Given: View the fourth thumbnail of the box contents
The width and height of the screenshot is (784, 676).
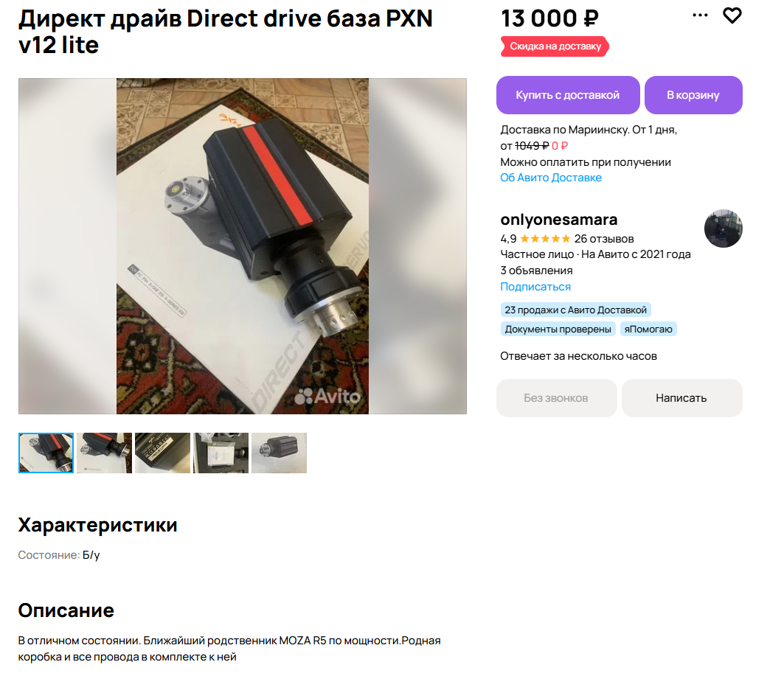Looking at the screenshot, I should (x=221, y=453).
